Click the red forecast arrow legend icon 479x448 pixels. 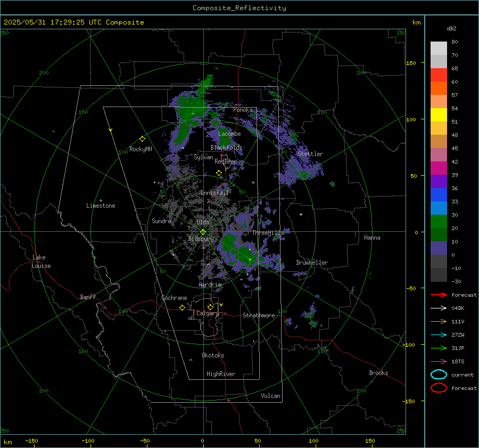click(439, 295)
